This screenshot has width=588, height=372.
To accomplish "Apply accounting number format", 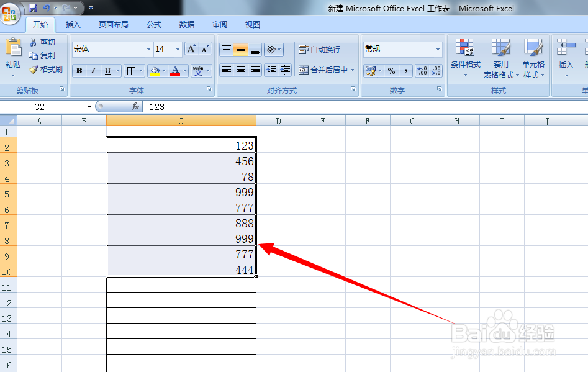I will tap(371, 71).
